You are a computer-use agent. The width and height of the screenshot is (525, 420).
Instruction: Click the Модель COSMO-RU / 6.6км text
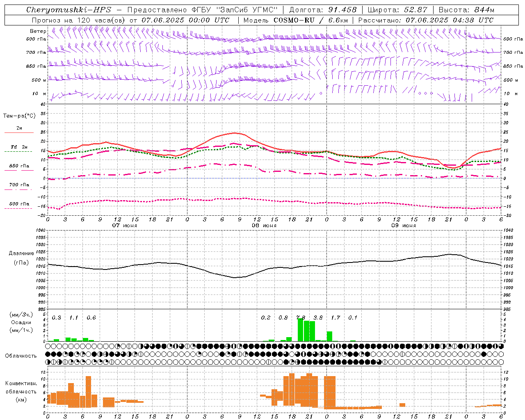click(x=296, y=20)
